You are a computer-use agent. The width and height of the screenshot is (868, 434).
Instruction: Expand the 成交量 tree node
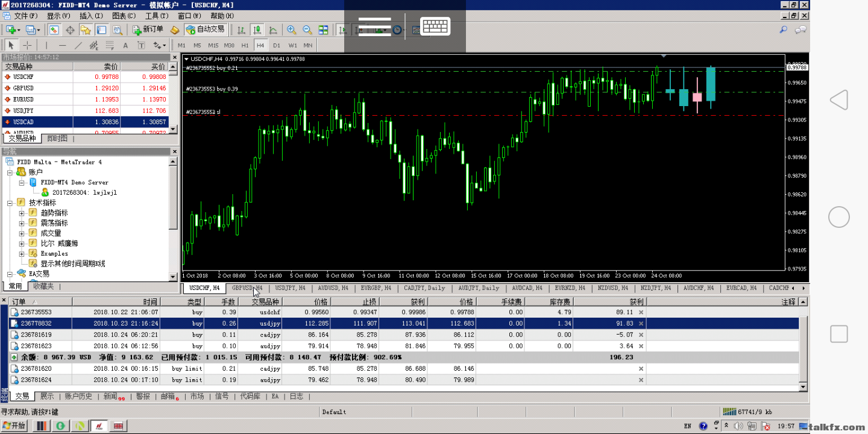coord(22,233)
